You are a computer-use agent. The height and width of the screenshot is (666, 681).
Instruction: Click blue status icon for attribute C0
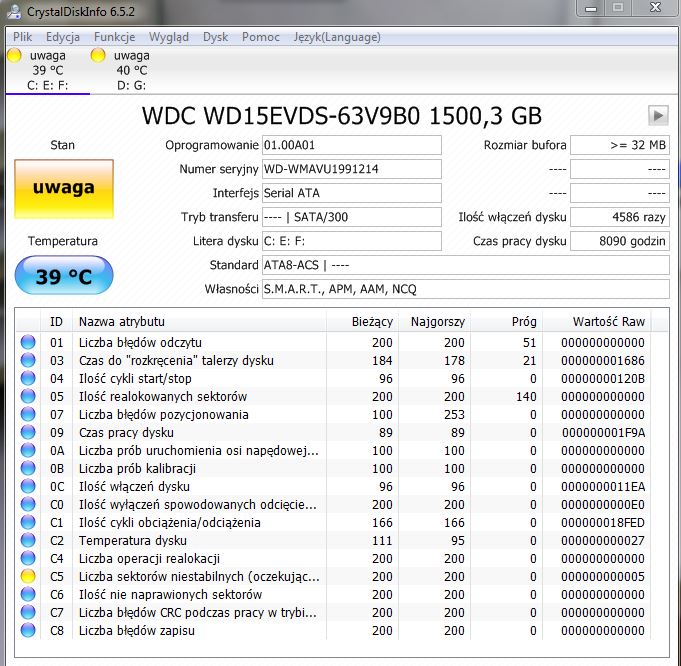coord(28,504)
